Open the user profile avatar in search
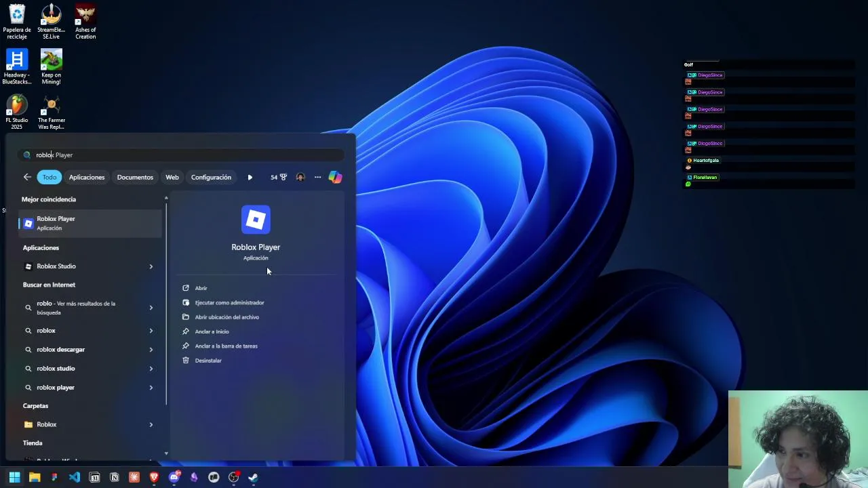This screenshot has height=488, width=868. pos(300,177)
